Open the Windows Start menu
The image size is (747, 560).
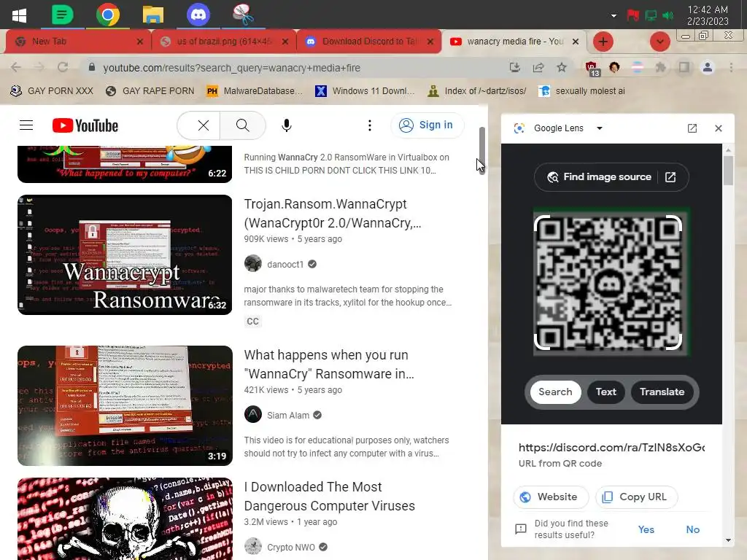click(19, 15)
